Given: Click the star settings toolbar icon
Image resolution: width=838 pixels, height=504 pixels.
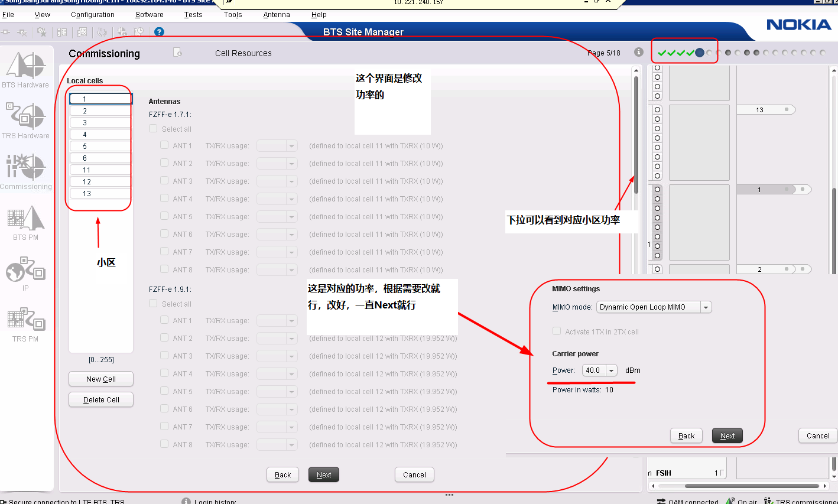Looking at the screenshot, I should (42, 32).
